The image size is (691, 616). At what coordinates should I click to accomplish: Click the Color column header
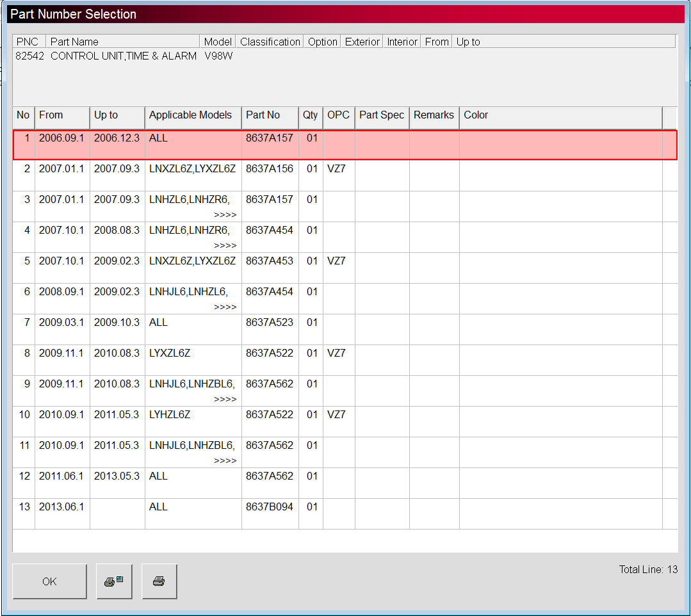point(476,115)
